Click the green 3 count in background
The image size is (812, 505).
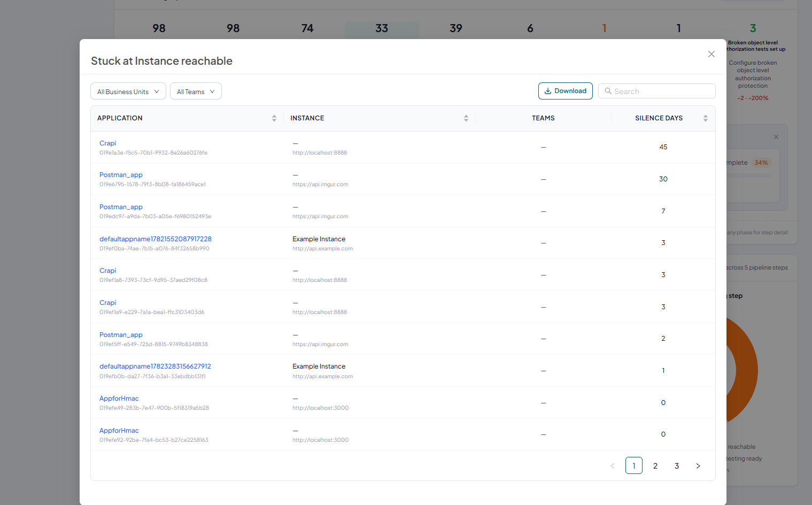[x=753, y=28]
